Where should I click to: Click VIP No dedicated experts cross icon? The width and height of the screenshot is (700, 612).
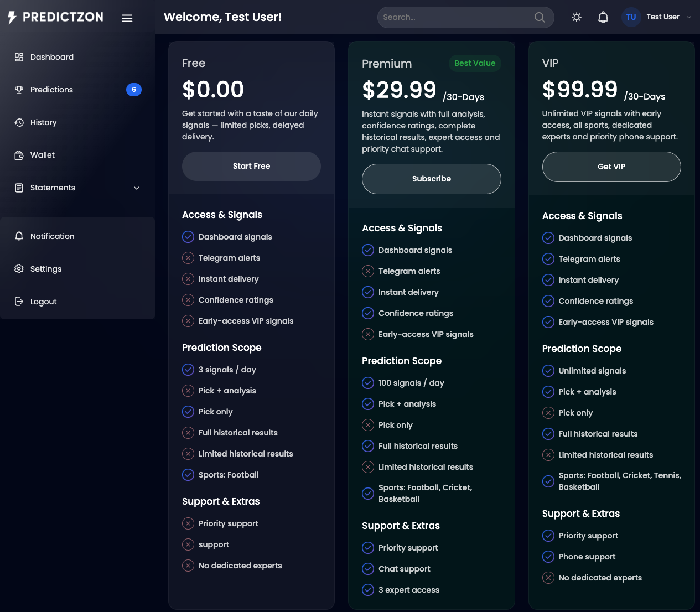(548, 578)
